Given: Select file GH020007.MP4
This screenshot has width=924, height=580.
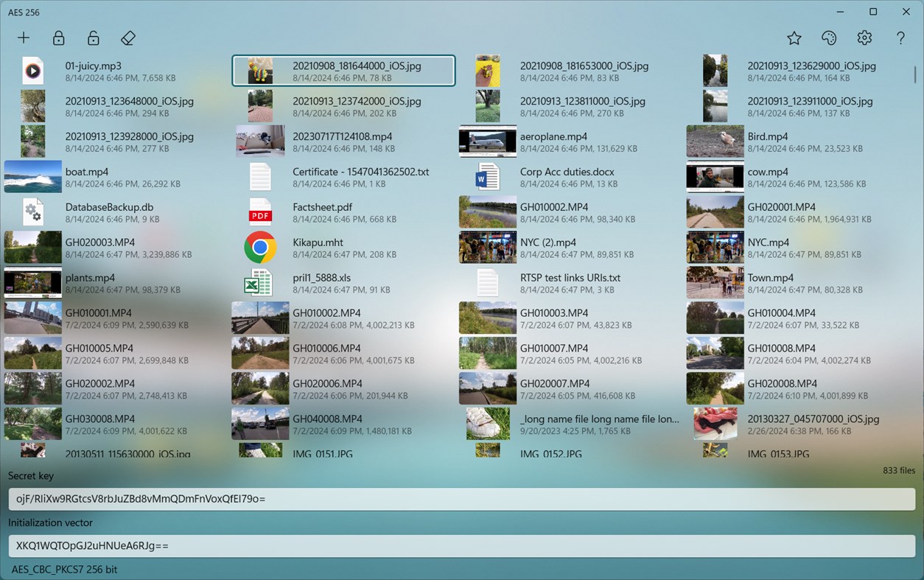Looking at the screenshot, I should pyautogui.click(x=570, y=389).
